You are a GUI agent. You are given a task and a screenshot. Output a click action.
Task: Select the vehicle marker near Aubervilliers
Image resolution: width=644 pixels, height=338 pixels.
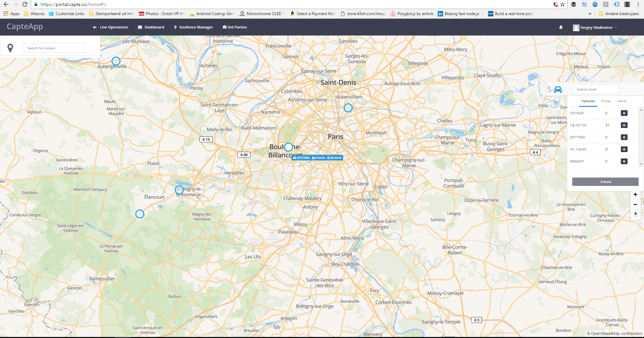point(348,108)
